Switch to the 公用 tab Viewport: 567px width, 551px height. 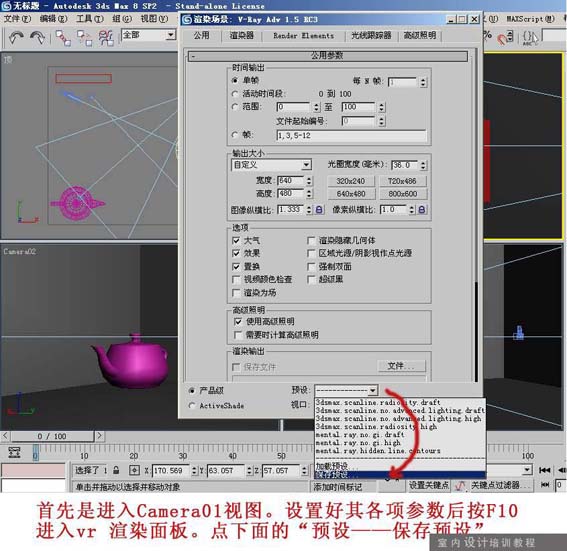point(201,35)
